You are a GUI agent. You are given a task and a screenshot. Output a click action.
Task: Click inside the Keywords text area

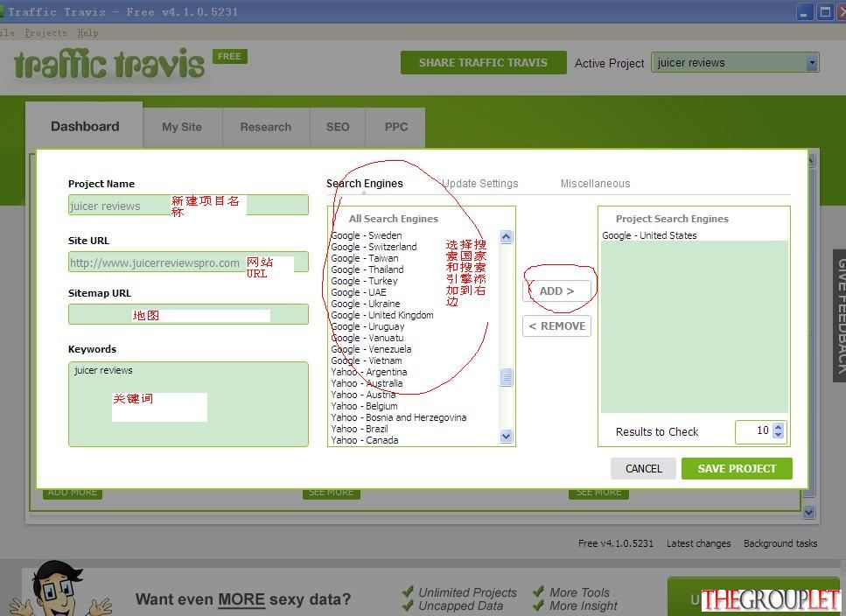pos(188,404)
